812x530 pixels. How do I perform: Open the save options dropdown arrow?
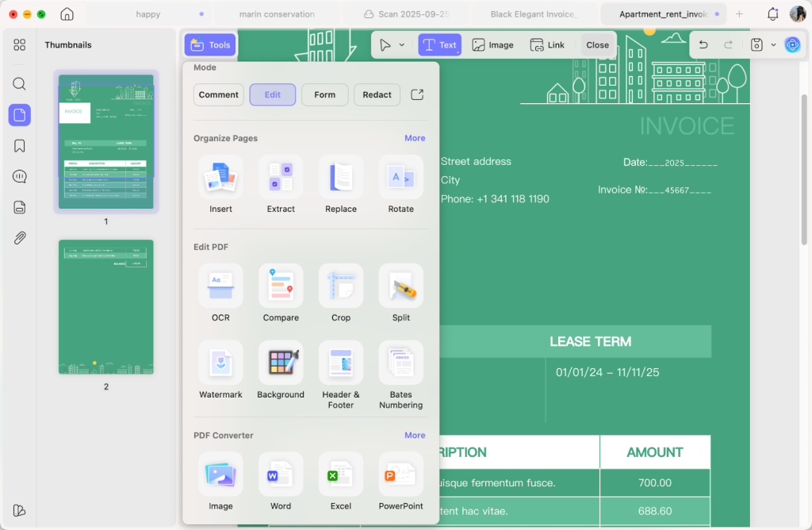pyautogui.click(x=773, y=45)
